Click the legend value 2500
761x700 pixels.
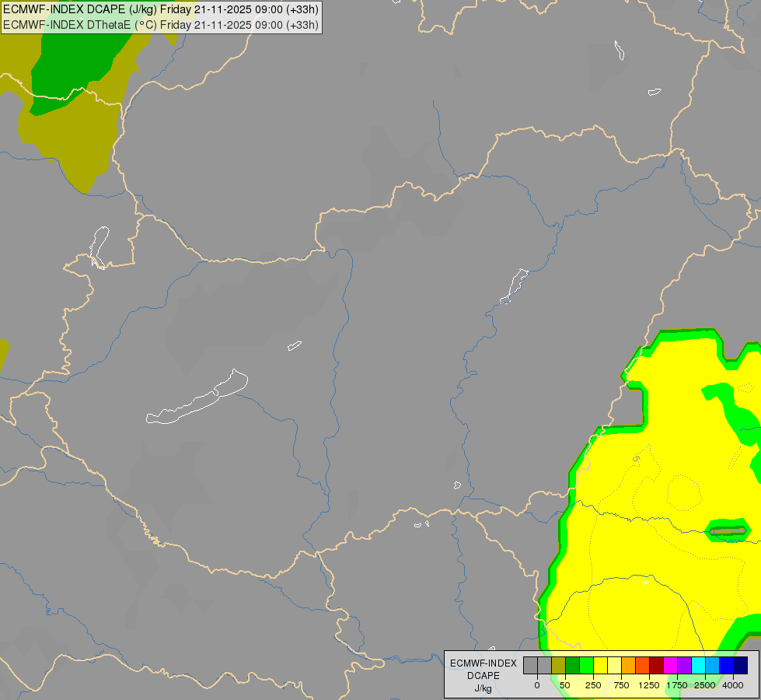(x=705, y=685)
